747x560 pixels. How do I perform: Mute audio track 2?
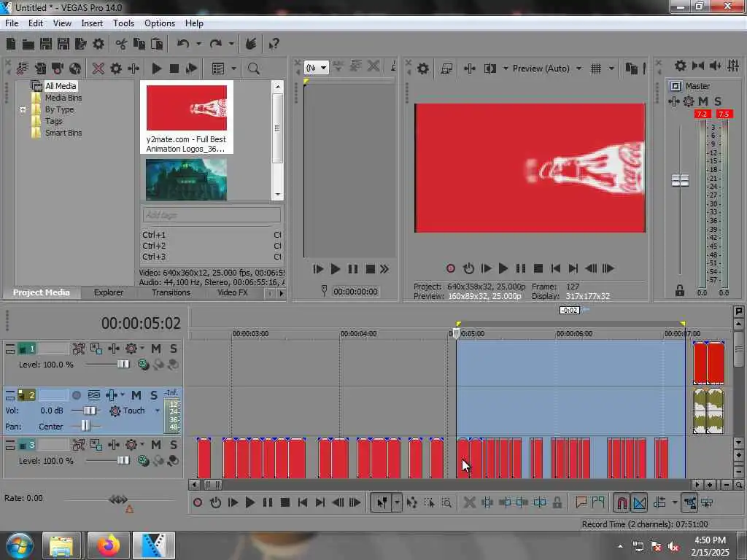(x=136, y=395)
